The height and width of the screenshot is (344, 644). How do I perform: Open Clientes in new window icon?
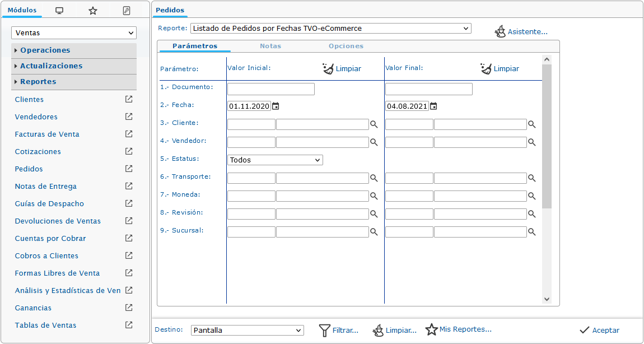(x=129, y=99)
